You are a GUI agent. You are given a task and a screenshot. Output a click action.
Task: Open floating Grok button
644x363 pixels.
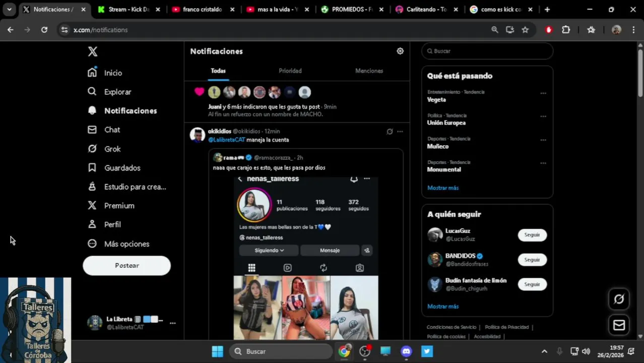619,299
